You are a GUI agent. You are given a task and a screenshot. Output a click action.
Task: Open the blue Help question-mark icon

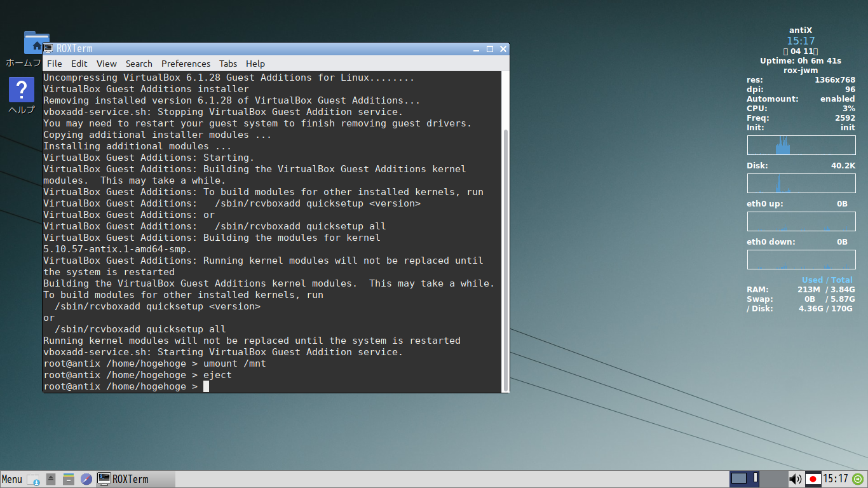pos(21,90)
